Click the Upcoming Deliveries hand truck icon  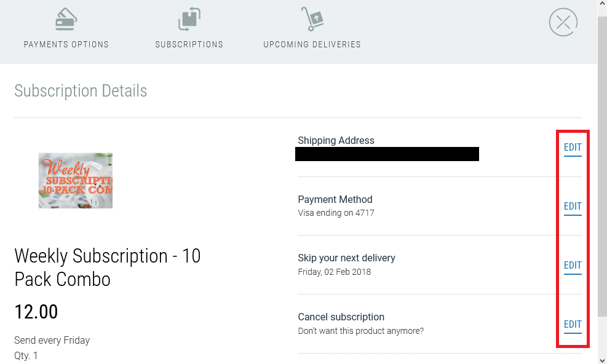[312, 18]
